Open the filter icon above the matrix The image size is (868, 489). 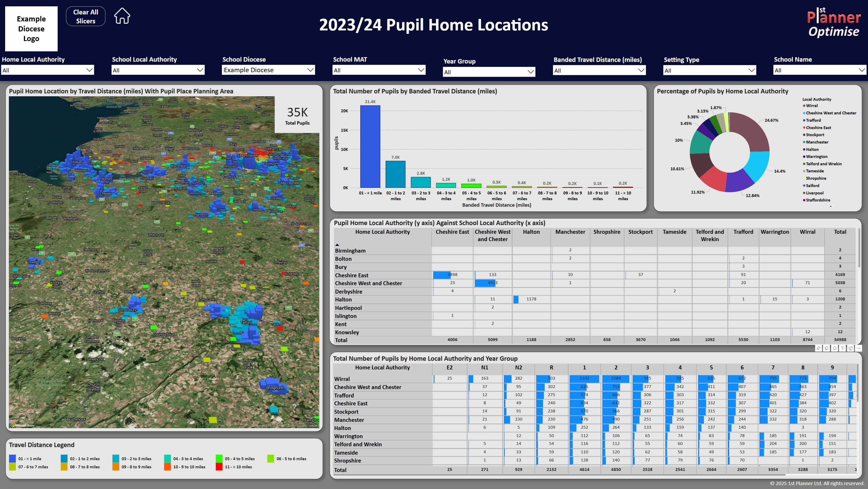click(843, 349)
